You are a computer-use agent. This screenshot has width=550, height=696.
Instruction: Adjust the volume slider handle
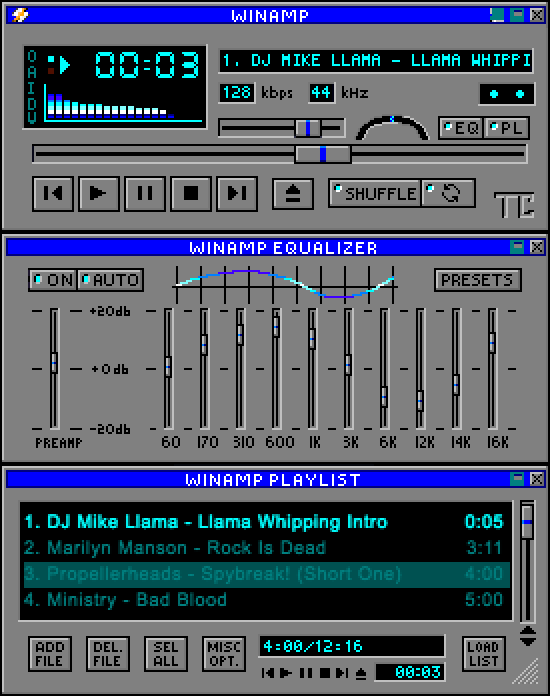click(308, 128)
